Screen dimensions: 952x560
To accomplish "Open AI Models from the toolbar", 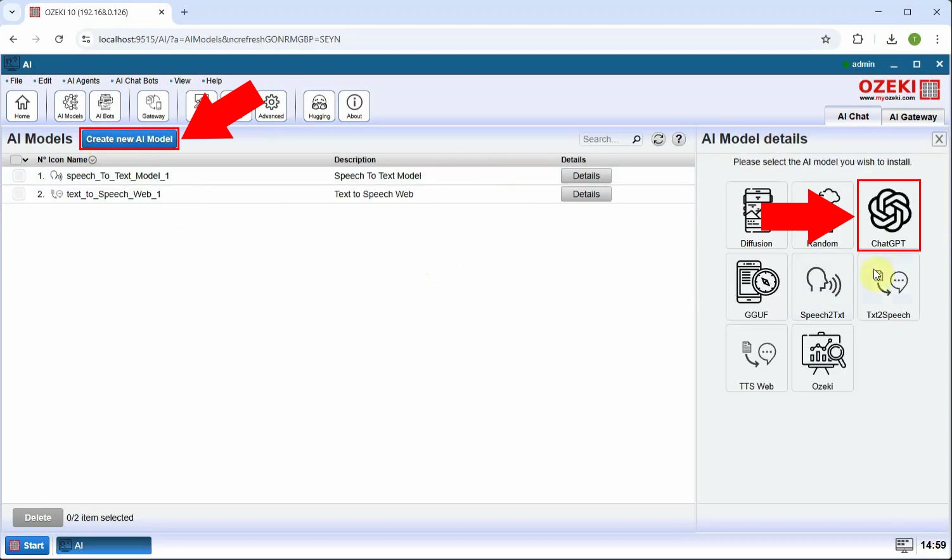I will click(x=70, y=106).
